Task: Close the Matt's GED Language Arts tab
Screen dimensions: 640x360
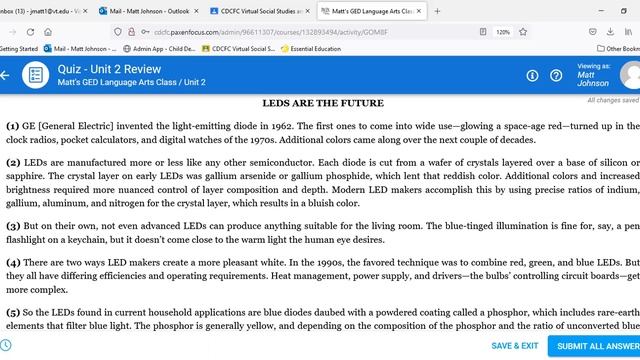Action: [419, 11]
